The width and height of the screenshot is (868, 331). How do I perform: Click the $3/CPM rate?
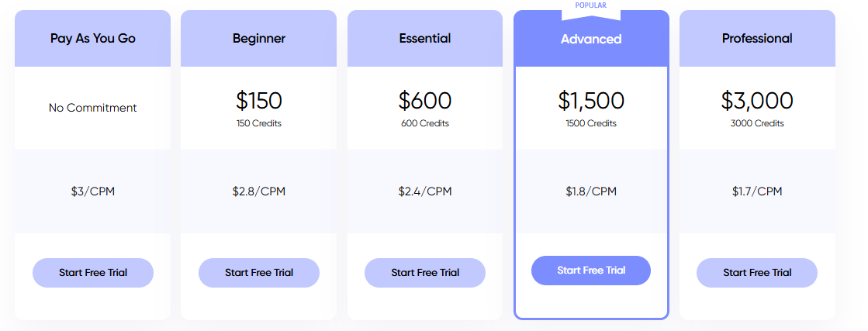[x=93, y=191]
